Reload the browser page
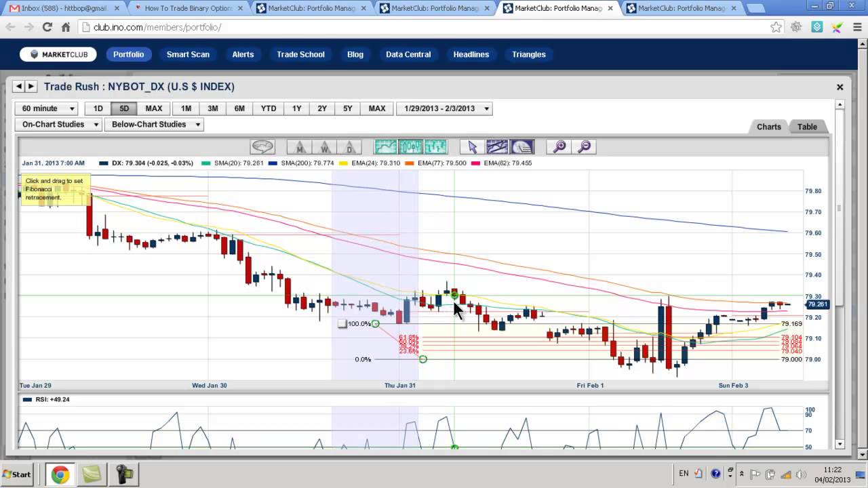Viewport: 868px width, 488px height. 47,27
